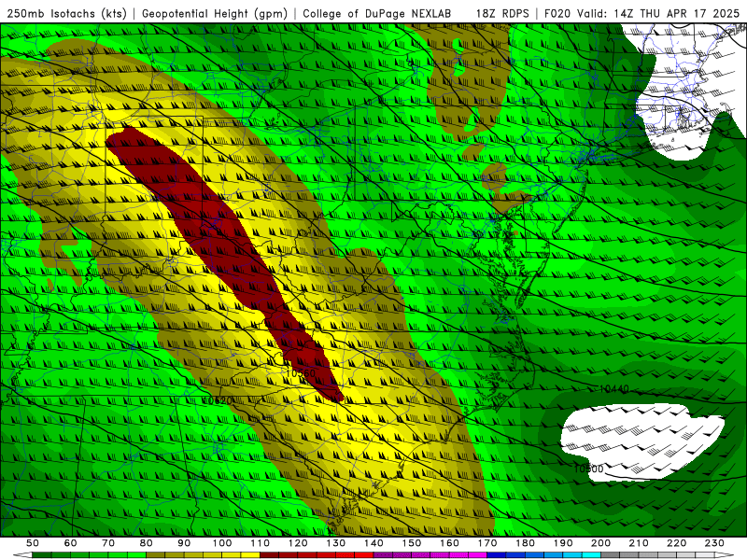Click the '250mb Isotachs (kts)' title text
747x560 pixels.
66,13
